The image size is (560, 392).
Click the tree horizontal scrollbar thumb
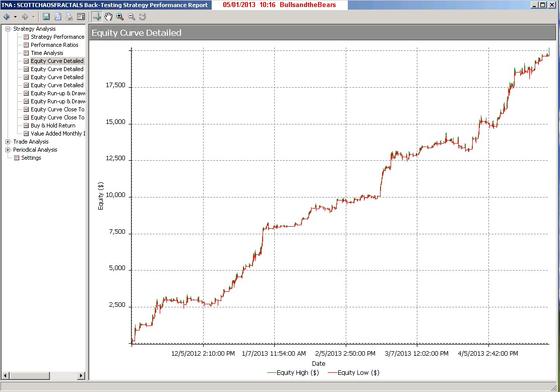point(29,375)
